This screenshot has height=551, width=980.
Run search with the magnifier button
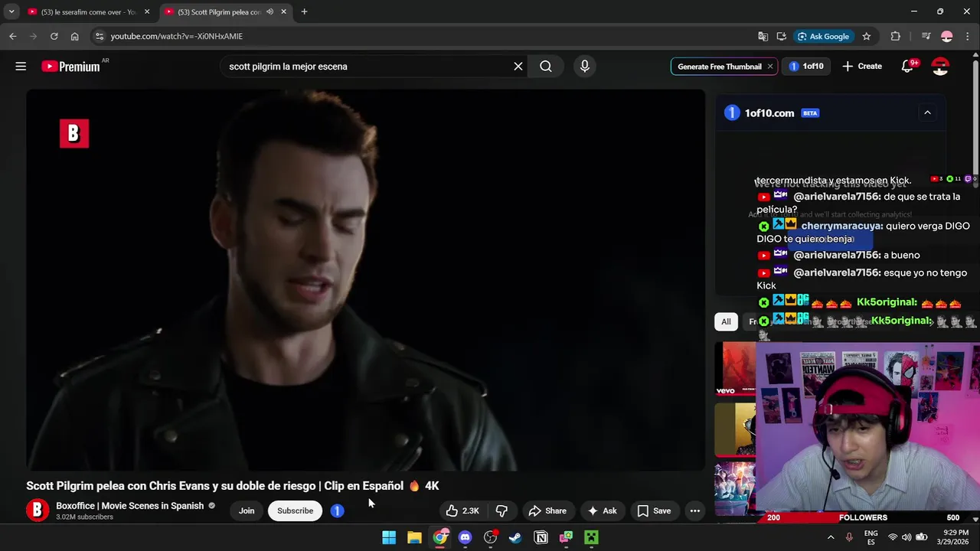(x=546, y=67)
